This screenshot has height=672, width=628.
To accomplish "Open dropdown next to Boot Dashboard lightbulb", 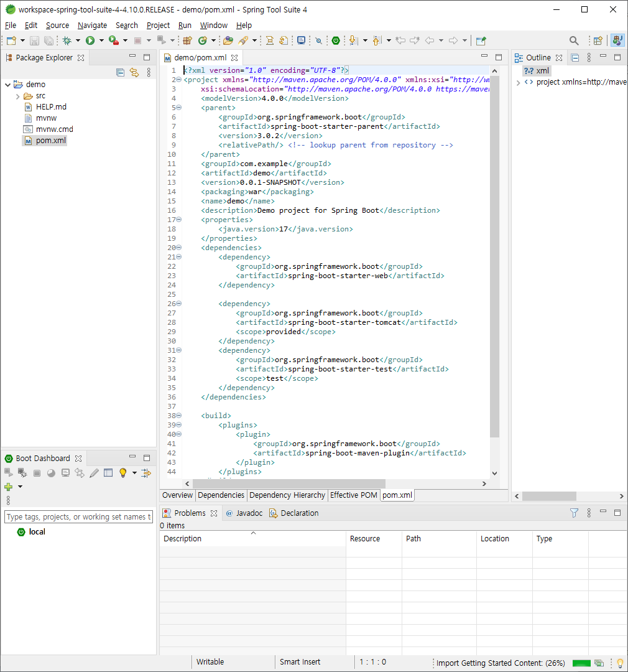I will (x=134, y=473).
